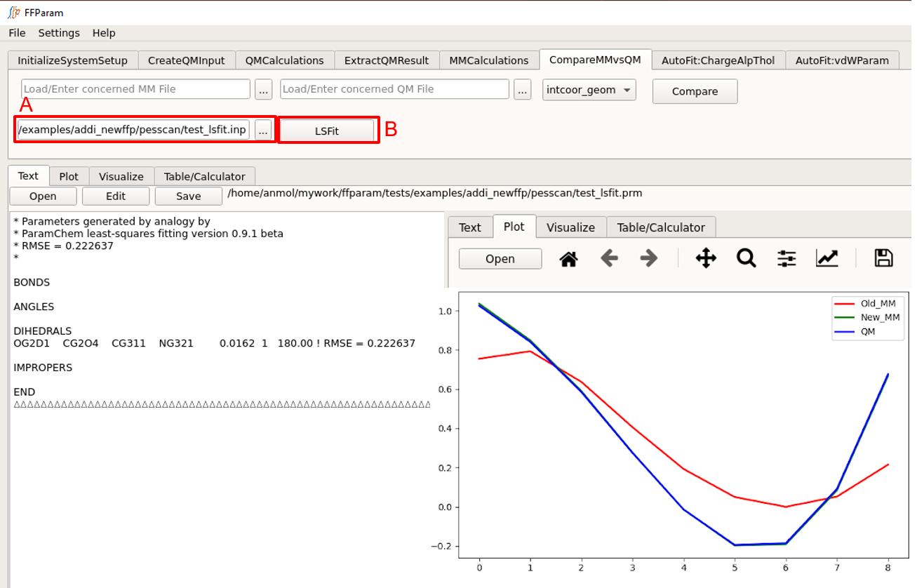This screenshot has height=588, width=917.
Task: Switch to QMCalculations tab
Action: coord(285,60)
